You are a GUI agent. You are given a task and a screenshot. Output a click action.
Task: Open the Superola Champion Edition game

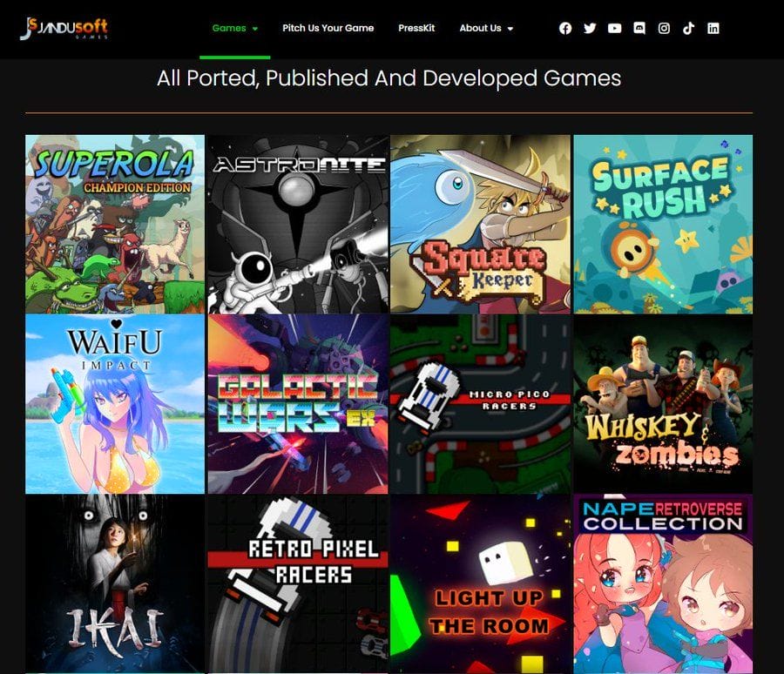(115, 224)
